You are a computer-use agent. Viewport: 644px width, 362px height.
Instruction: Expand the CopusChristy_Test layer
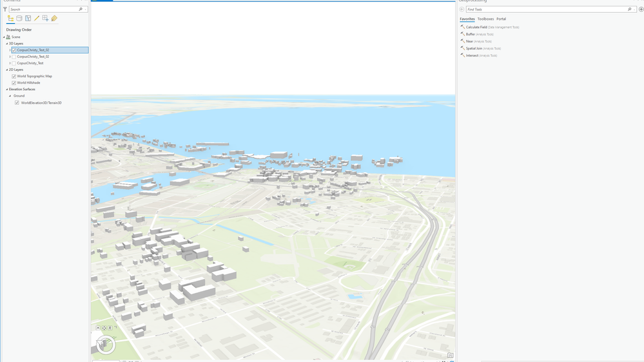point(10,63)
